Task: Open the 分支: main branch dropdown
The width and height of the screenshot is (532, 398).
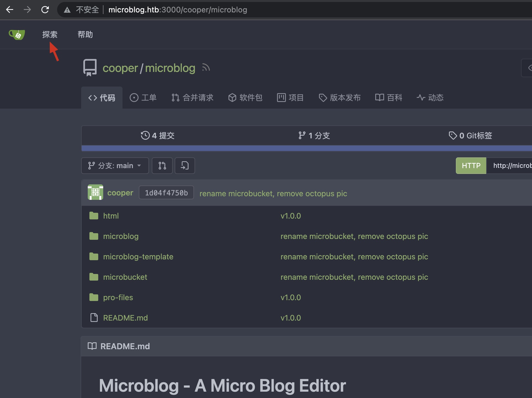Action: pos(115,166)
